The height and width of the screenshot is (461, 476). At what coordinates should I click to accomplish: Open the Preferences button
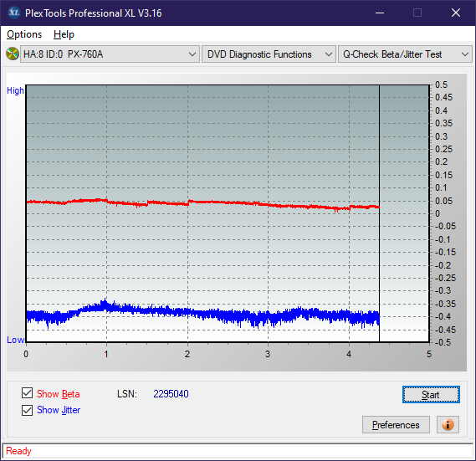[396, 424]
